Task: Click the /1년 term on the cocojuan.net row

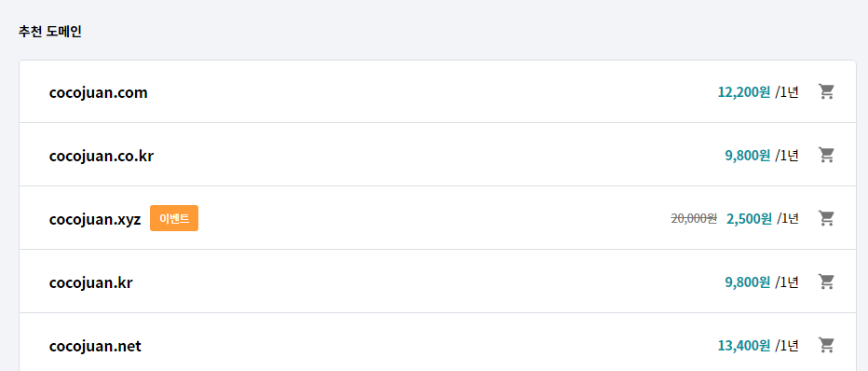Action: (x=787, y=346)
